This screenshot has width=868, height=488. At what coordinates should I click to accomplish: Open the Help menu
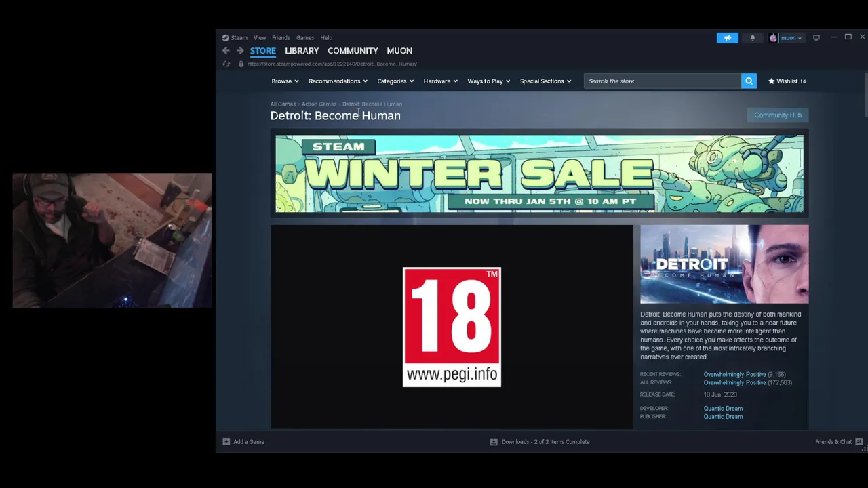pyautogui.click(x=326, y=38)
